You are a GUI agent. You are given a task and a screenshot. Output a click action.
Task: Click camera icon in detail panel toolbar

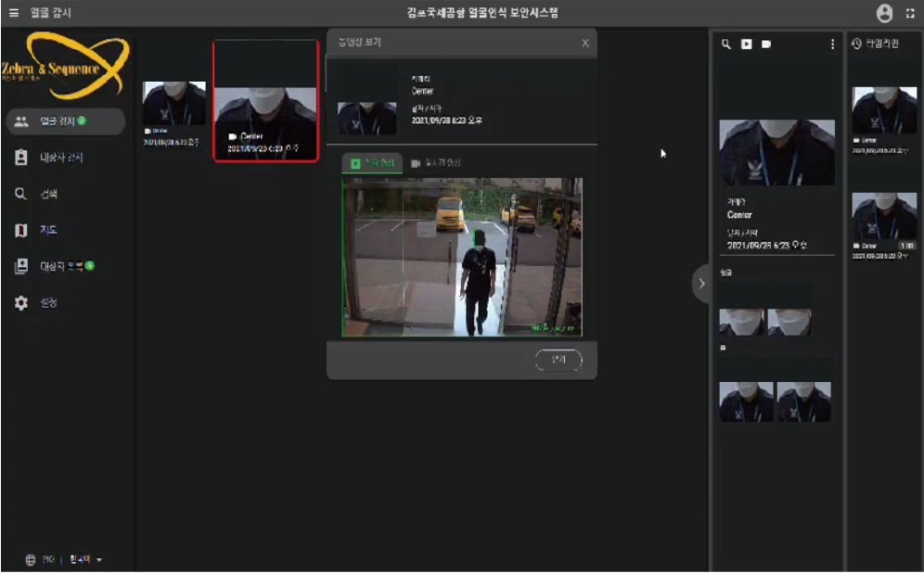[766, 45]
